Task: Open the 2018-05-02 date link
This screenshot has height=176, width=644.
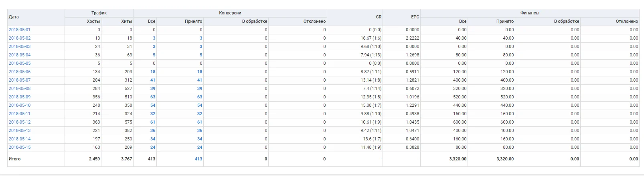Action: pyautogui.click(x=19, y=38)
